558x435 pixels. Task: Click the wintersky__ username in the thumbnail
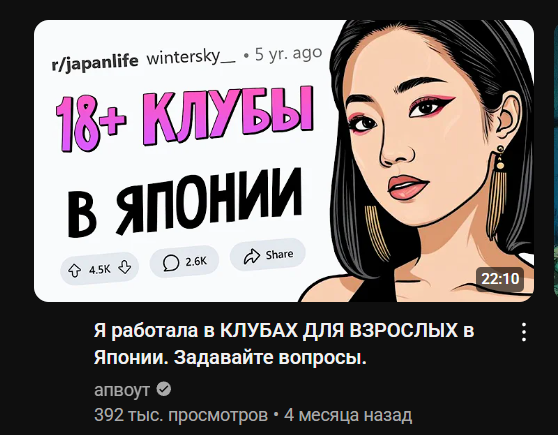(191, 57)
